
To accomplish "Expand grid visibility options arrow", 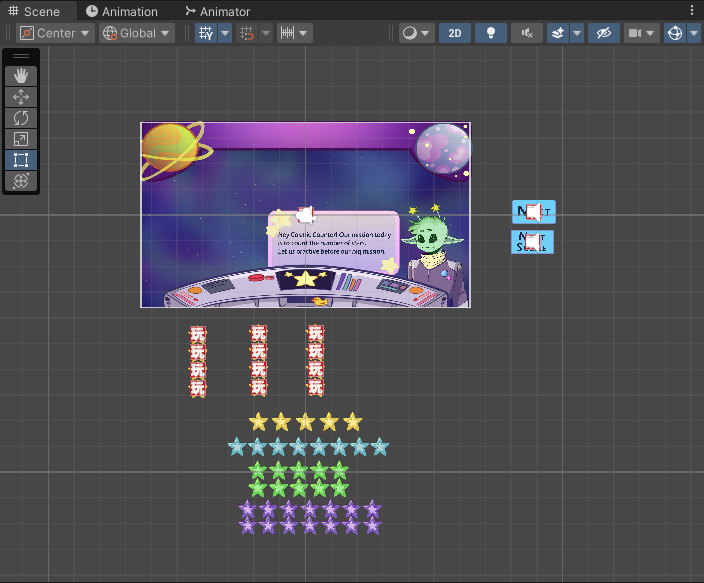I will [x=225, y=33].
